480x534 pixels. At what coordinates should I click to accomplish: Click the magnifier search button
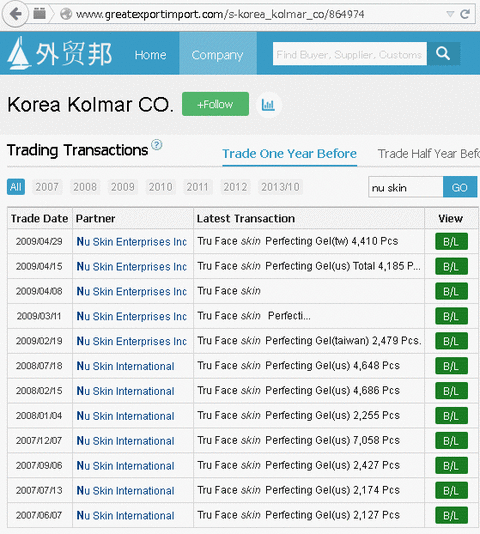click(x=443, y=53)
